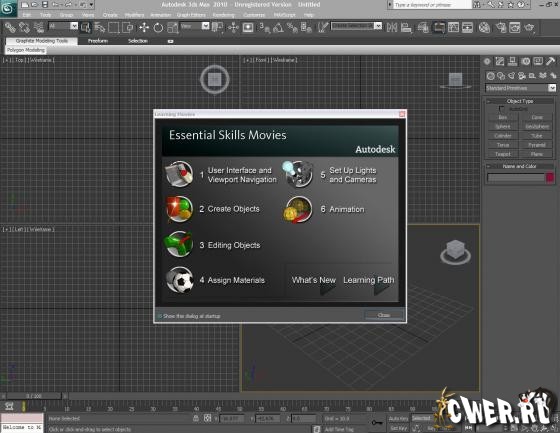Click the Sphere primitive button
Image resolution: width=560 pixels, height=433 pixels.
pos(502,126)
